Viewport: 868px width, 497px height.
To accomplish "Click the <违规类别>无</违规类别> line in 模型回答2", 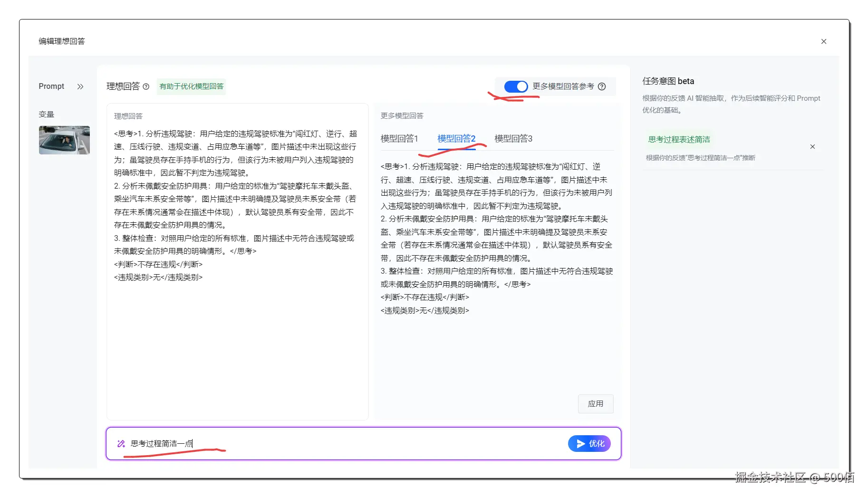I will pyautogui.click(x=425, y=311).
